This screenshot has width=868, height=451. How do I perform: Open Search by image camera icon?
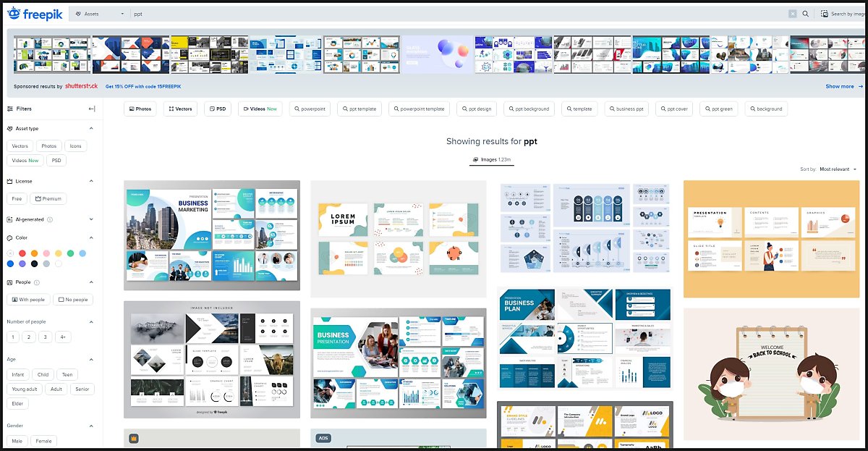tap(825, 14)
